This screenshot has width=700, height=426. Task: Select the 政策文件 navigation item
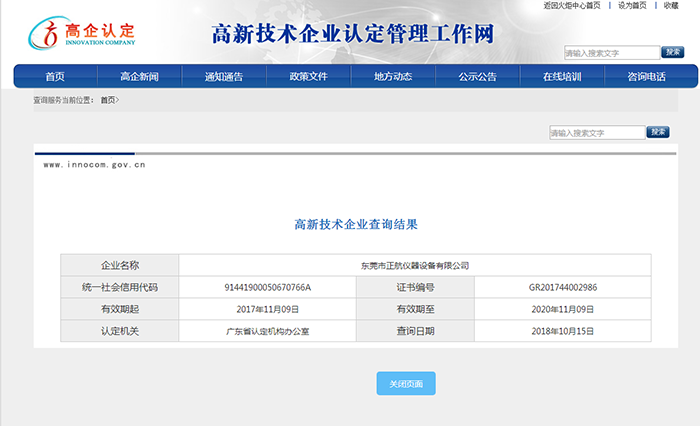coord(308,76)
